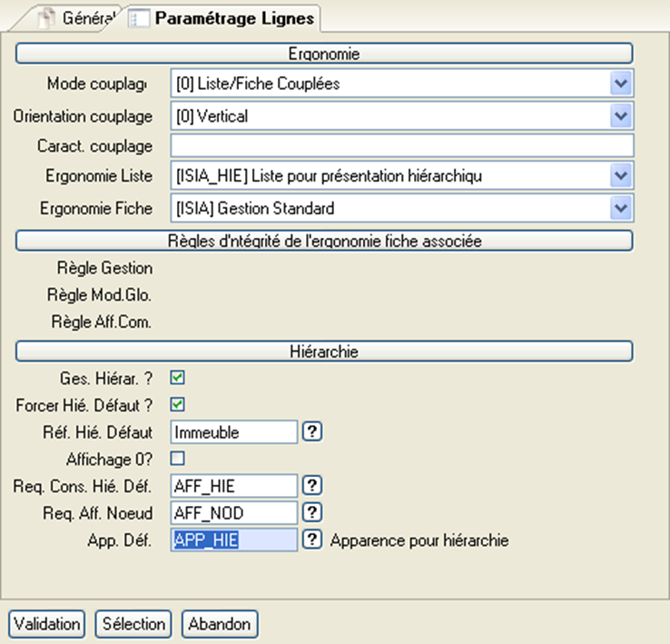The height and width of the screenshot is (644, 670).
Task: Click the Validation button
Action: coord(46,624)
